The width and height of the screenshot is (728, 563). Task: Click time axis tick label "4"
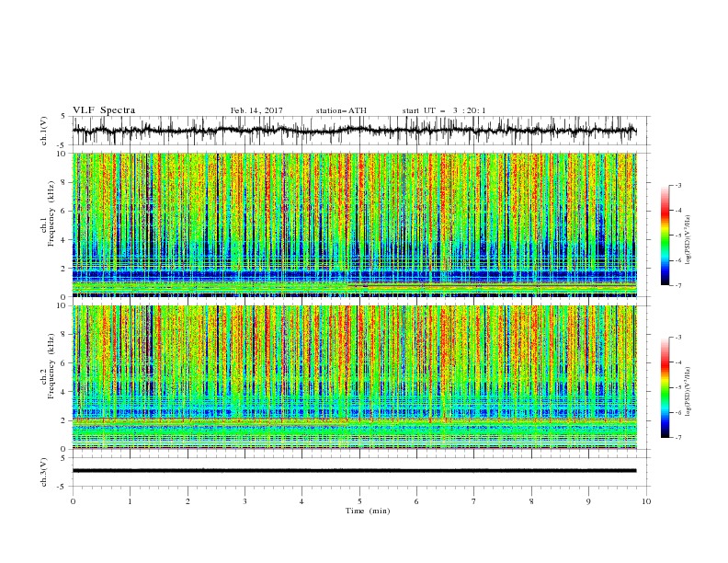[x=301, y=501]
